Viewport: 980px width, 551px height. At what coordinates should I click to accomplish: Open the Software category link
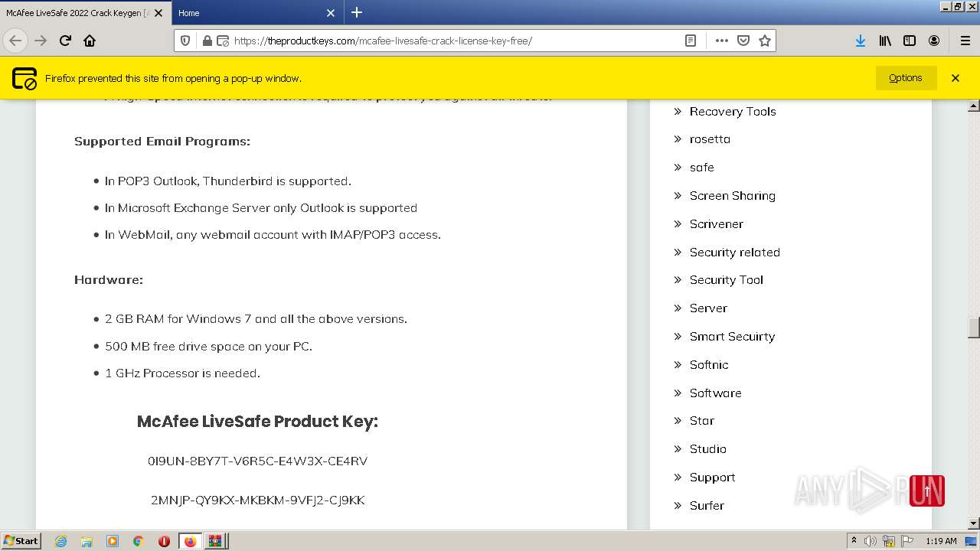pyautogui.click(x=715, y=393)
